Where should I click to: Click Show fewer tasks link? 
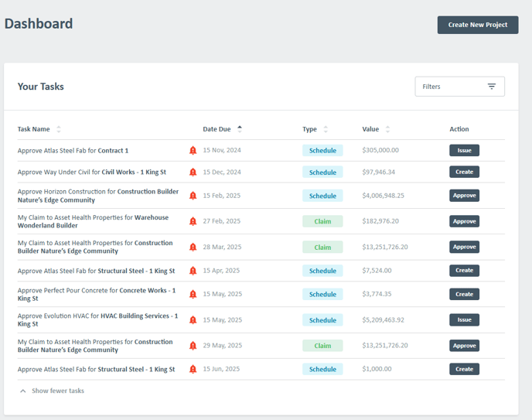(x=58, y=391)
